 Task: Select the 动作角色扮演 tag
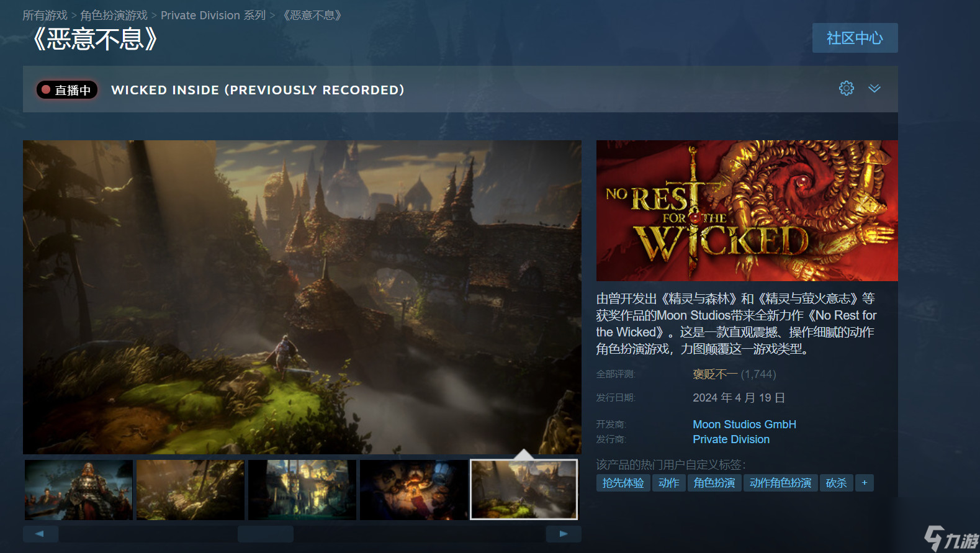[x=780, y=483]
